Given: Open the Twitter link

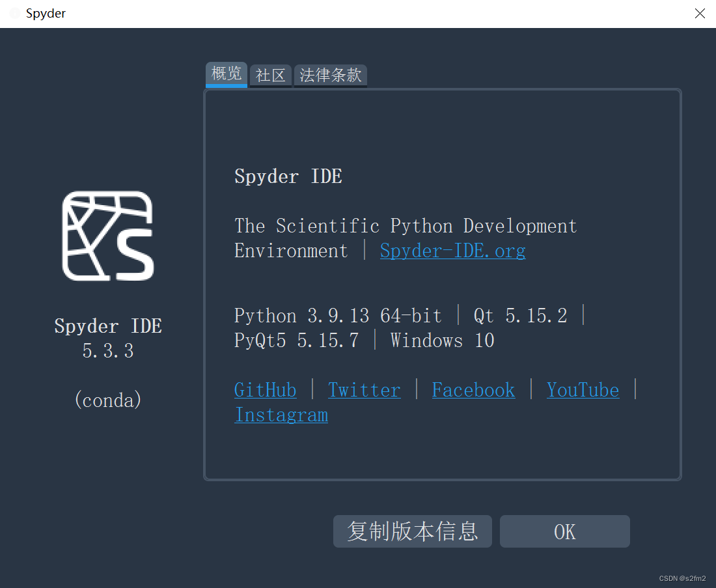Looking at the screenshot, I should [365, 390].
